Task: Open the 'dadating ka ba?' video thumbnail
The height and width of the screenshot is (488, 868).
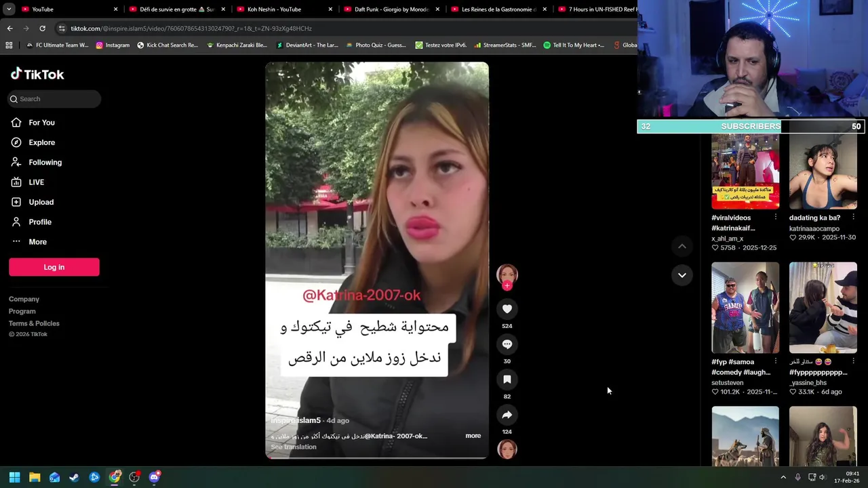Action: (x=823, y=172)
